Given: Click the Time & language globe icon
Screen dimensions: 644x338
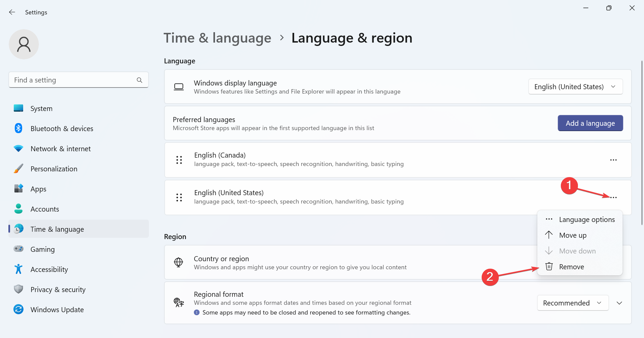Looking at the screenshot, I should pos(18,229).
